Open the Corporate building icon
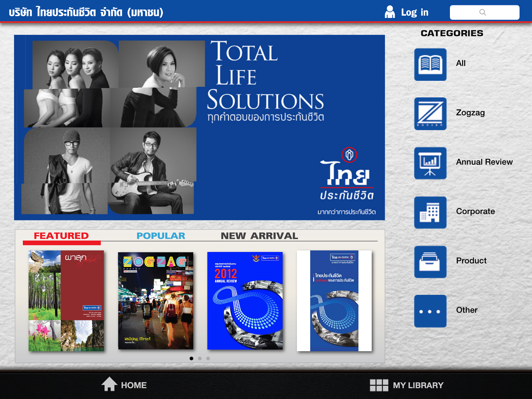Screen dimensions: 532x399 point(430,212)
